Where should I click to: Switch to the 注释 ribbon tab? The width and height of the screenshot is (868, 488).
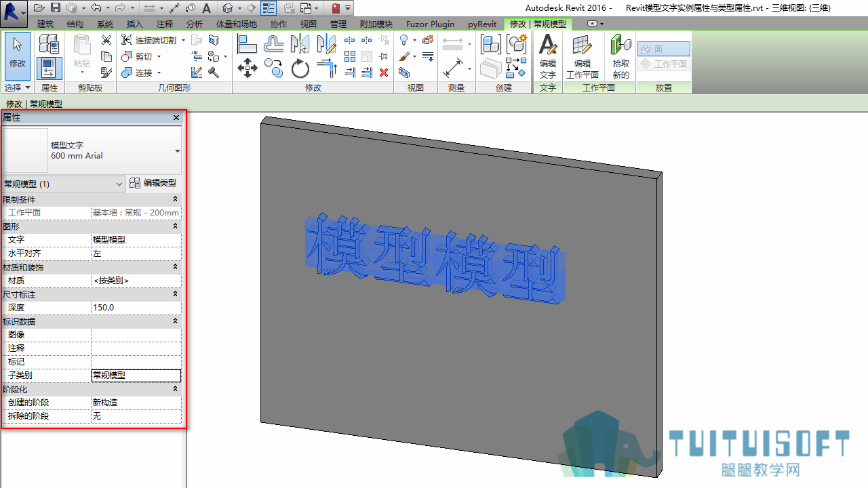165,24
